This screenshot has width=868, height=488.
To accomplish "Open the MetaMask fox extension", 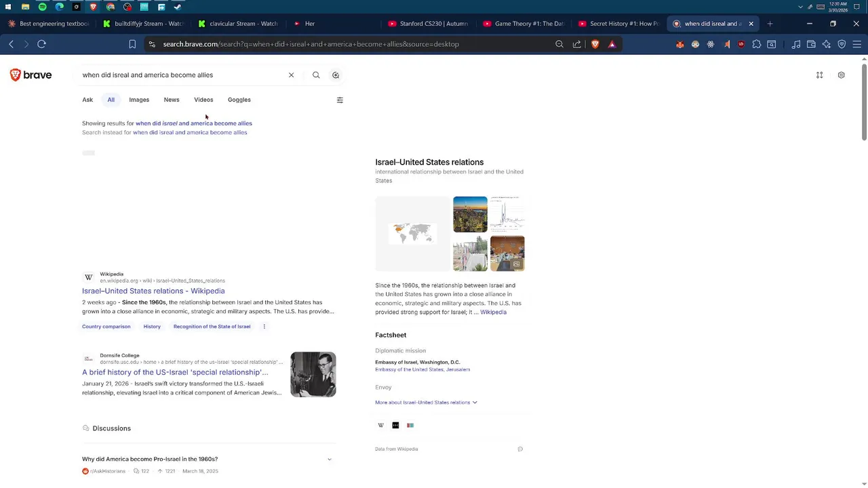I will point(680,44).
